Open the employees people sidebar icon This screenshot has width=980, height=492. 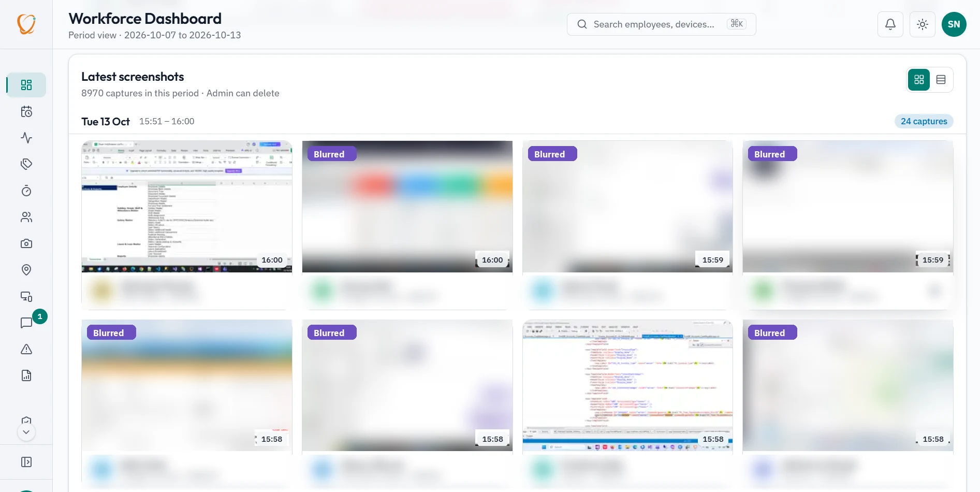coord(26,217)
